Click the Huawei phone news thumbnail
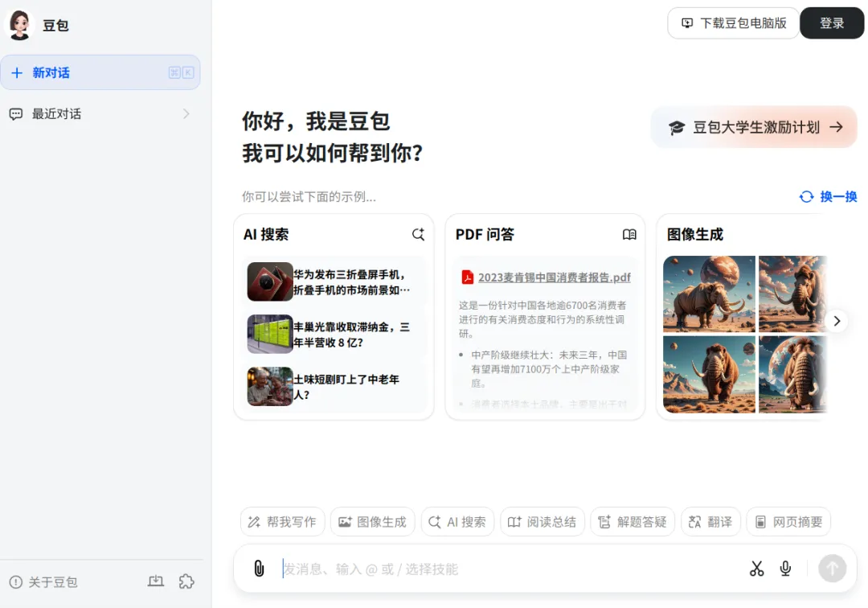 (270, 281)
